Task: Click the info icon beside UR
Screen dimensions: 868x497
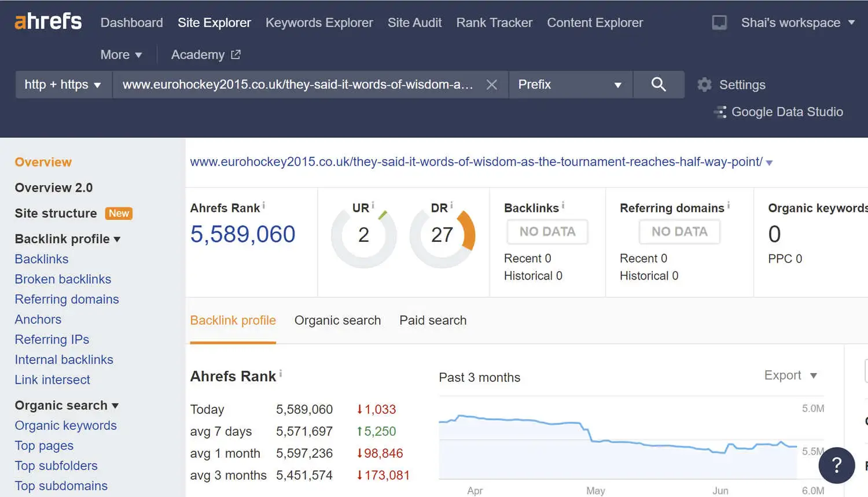Action: click(x=373, y=205)
